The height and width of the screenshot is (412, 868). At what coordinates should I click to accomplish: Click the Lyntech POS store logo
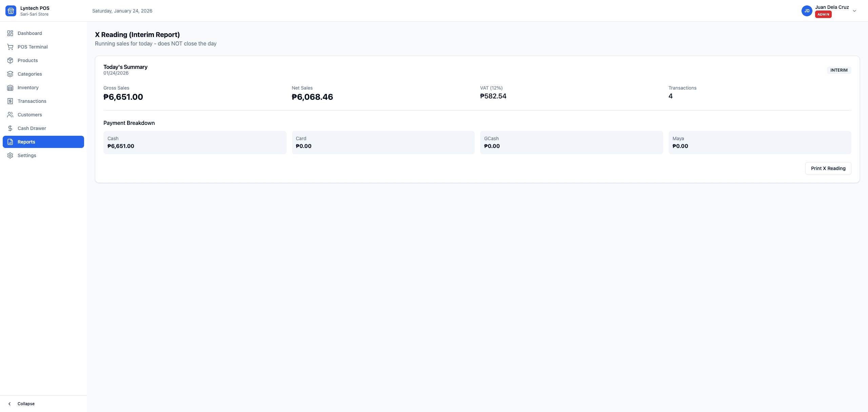pos(11,11)
